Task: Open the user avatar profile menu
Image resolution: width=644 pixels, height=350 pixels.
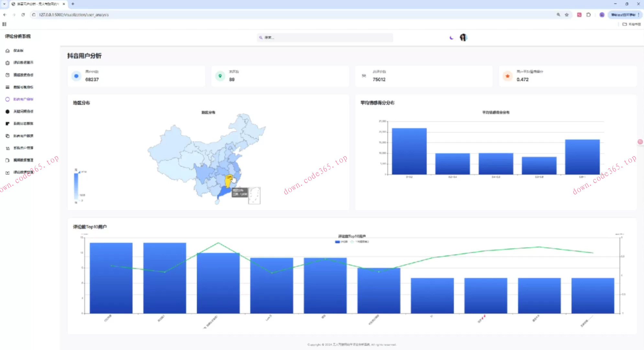Action: pos(463,38)
